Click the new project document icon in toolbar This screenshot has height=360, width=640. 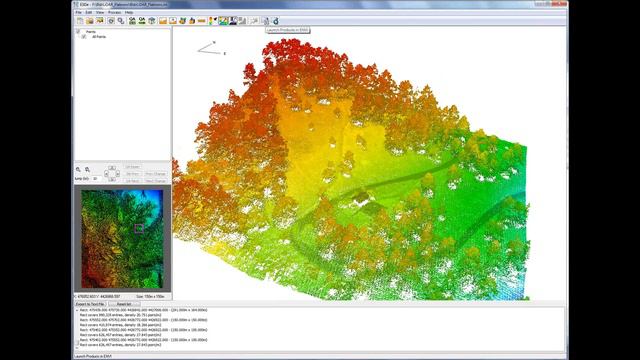[80, 21]
